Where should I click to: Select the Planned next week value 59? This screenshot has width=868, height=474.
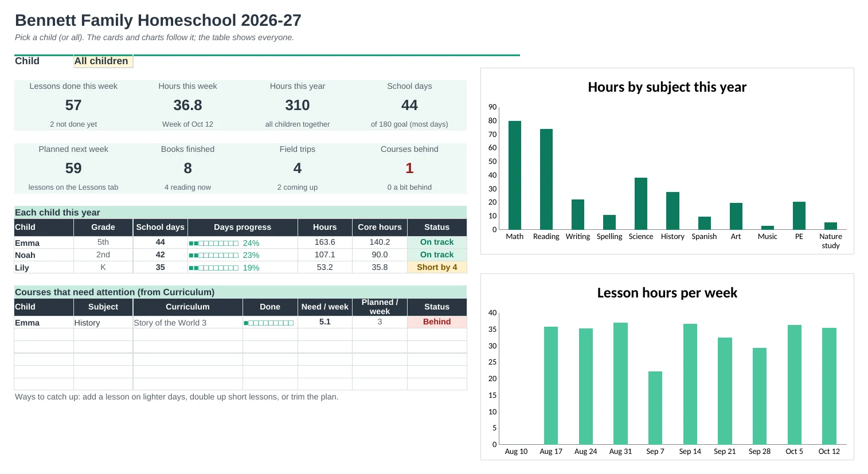point(73,169)
